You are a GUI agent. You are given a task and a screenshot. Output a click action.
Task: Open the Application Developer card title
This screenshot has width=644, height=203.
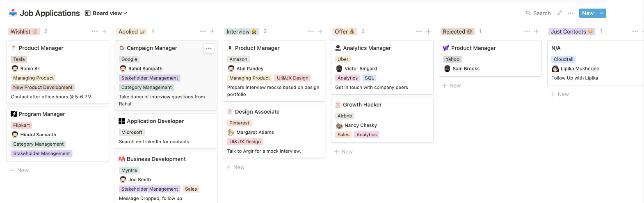coord(155,121)
